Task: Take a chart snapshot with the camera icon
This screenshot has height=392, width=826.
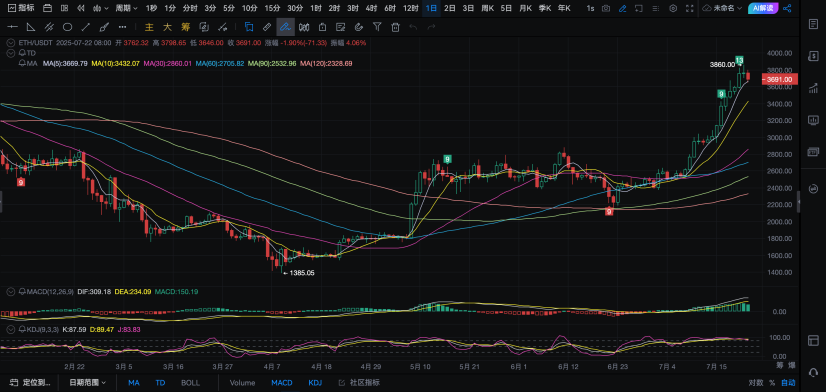Action: pos(606,8)
